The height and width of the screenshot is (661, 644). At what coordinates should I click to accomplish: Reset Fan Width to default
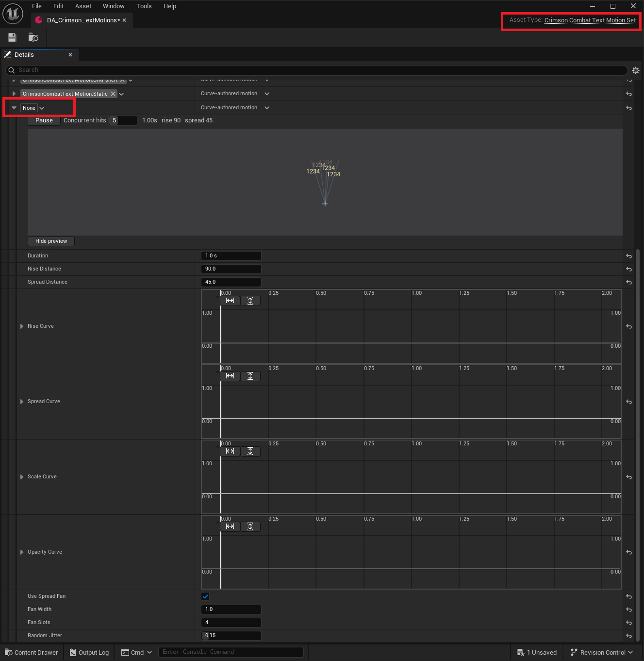629,610
